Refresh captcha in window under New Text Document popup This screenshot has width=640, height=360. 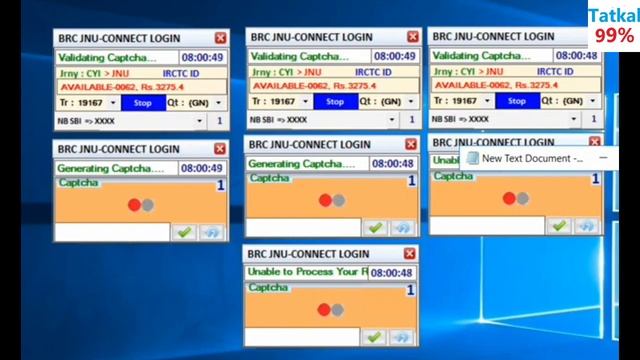(586, 226)
